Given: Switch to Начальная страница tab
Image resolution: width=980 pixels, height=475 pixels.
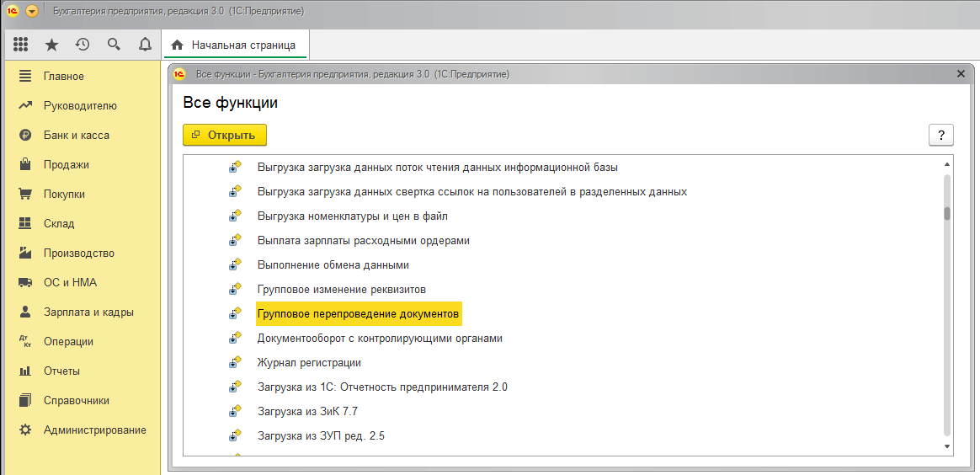Looking at the screenshot, I should click(x=235, y=45).
